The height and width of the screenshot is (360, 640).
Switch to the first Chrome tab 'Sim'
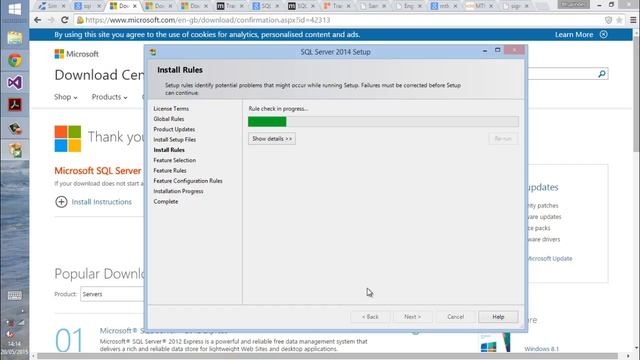[x=51, y=6]
